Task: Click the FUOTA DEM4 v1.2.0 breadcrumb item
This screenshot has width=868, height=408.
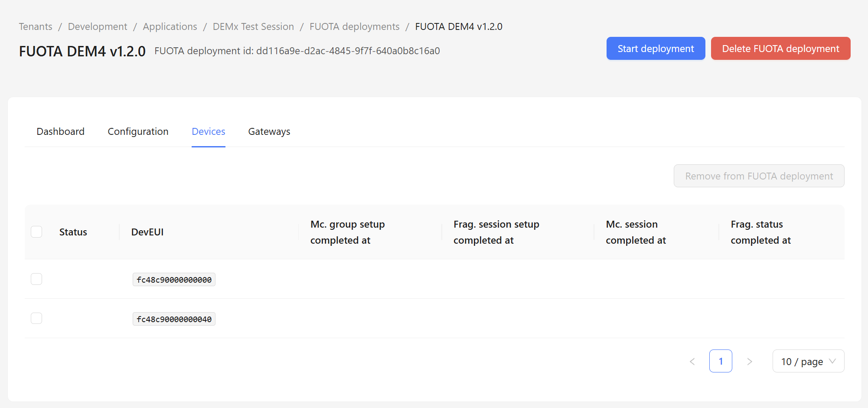Action: pos(459,26)
